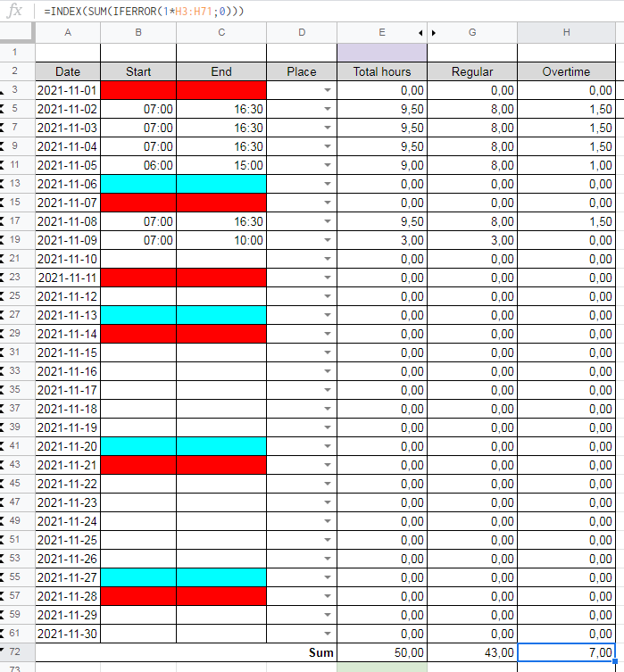The height and width of the screenshot is (672, 624).
Task: Open Place dropdown for 2021-11-15
Action: tap(328, 353)
